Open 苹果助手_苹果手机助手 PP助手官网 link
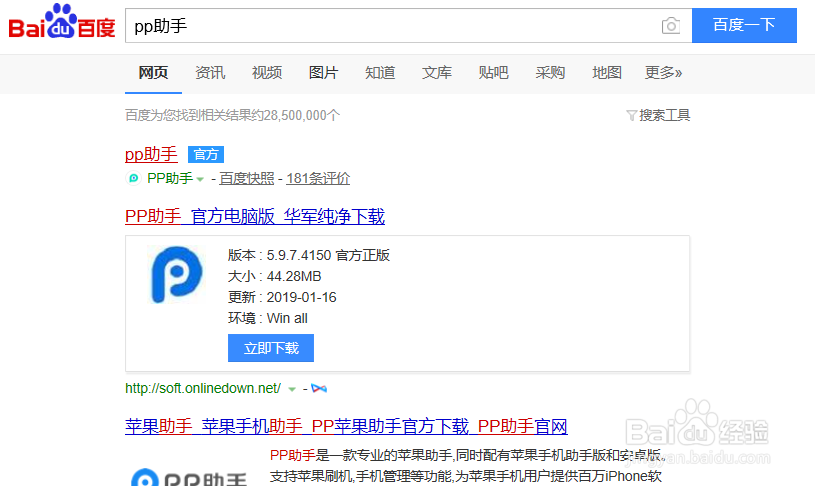Viewport: 815px width, 486px height. pyautogui.click(x=346, y=426)
